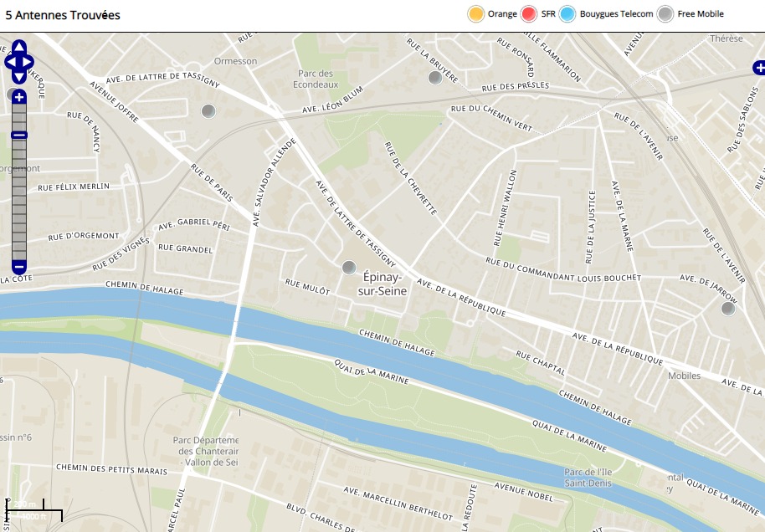Toggle the SFR red operator circle
765x532 pixels.
tap(528, 13)
